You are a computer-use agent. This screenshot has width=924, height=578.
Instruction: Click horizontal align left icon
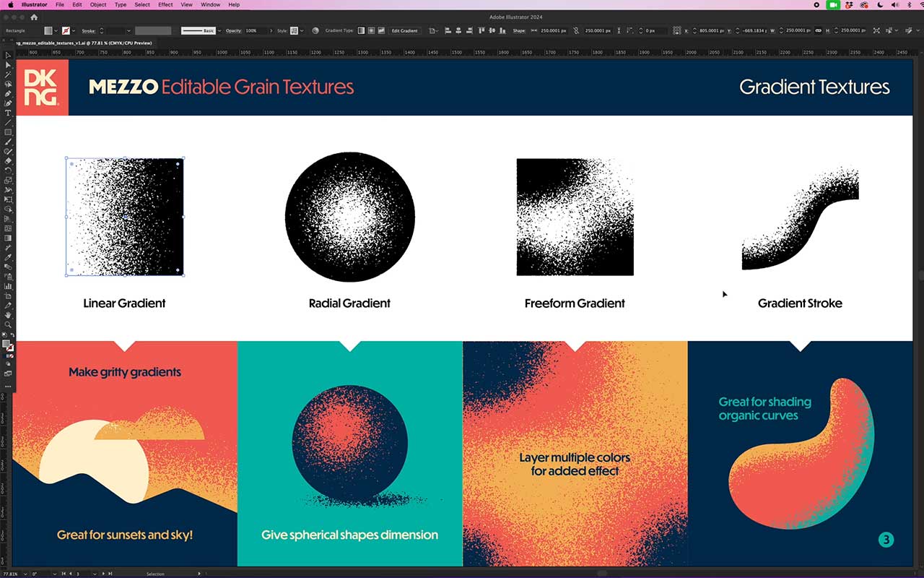448,31
